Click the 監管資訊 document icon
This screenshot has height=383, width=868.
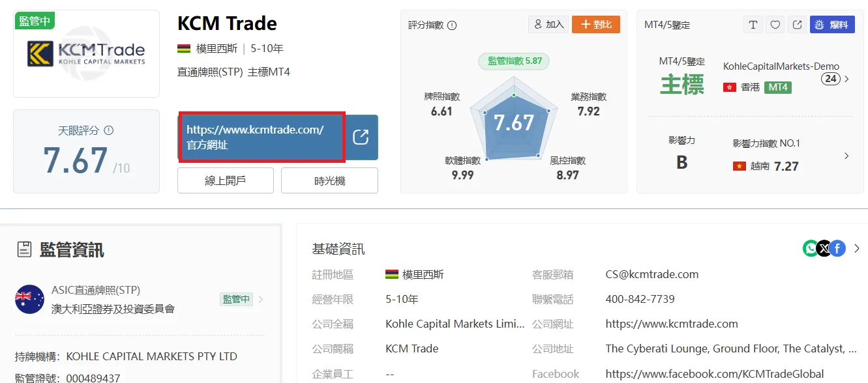point(24,249)
